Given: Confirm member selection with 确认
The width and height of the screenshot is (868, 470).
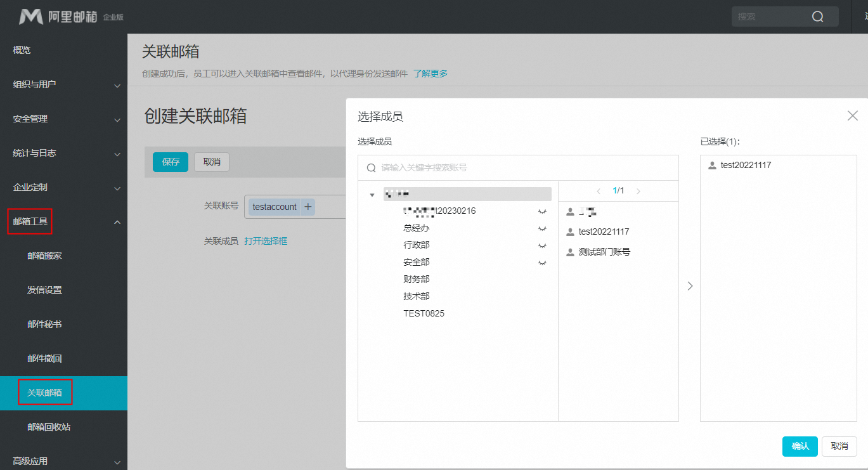Looking at the screenshot, I should pos(800,446).
